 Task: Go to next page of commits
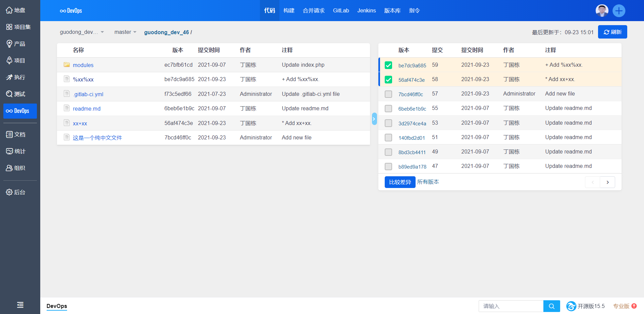click(607, 182)
